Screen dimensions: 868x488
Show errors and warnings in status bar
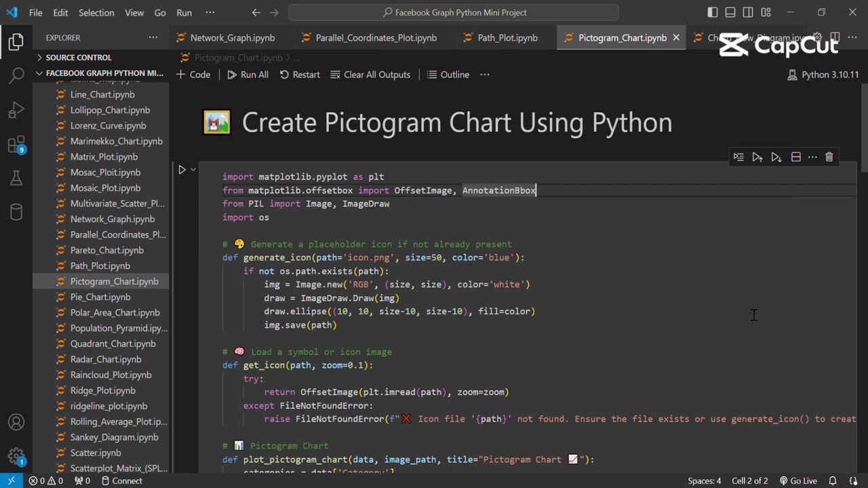(45, 481)
